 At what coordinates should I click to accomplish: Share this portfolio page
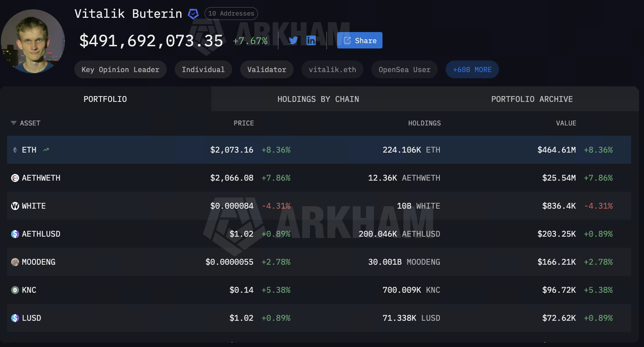click(x=360, y=40)
